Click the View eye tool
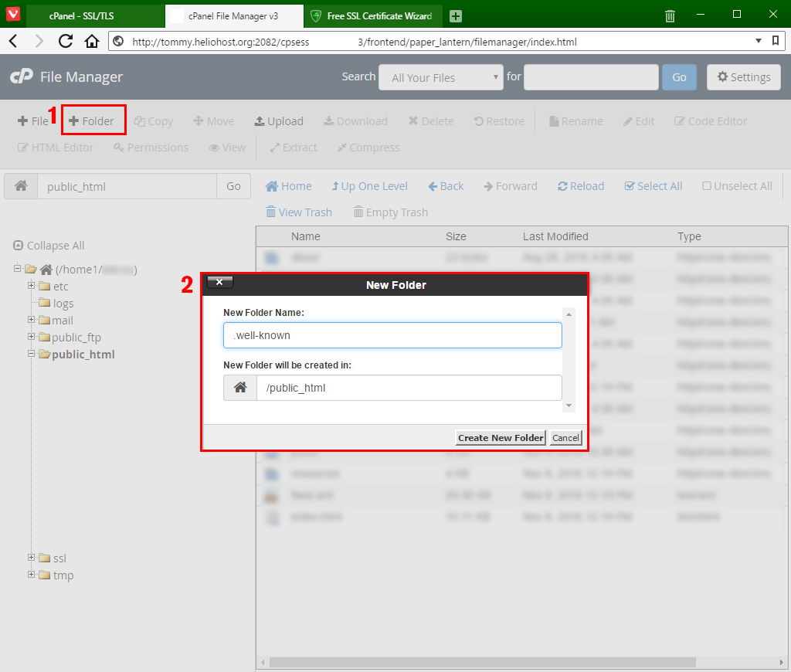The width and height of the screenshot is (791, 672). point(227,148)
